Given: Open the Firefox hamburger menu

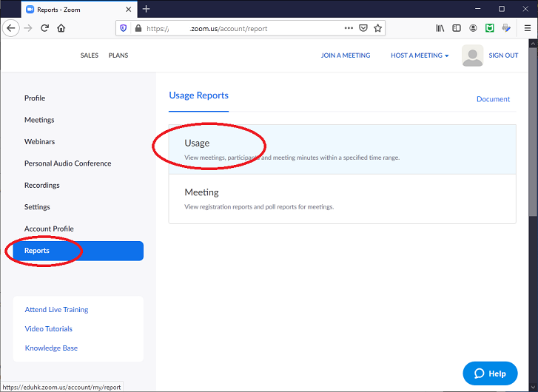Looking at the screenshot, I should coord(528,28).
